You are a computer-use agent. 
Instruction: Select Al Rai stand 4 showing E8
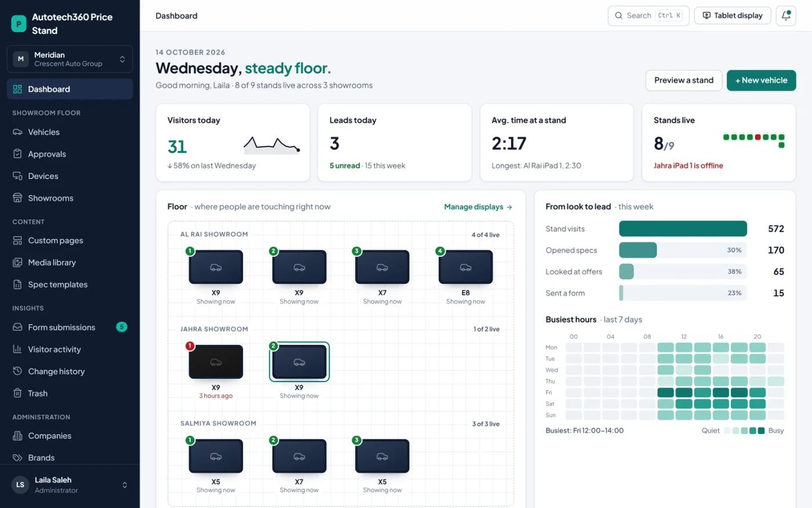click(466, 267)
